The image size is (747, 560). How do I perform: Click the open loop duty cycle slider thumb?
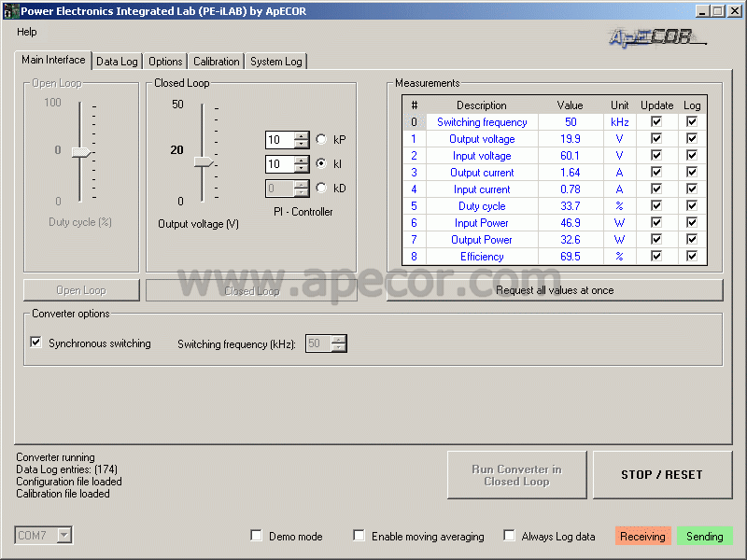tap(81, 152)
